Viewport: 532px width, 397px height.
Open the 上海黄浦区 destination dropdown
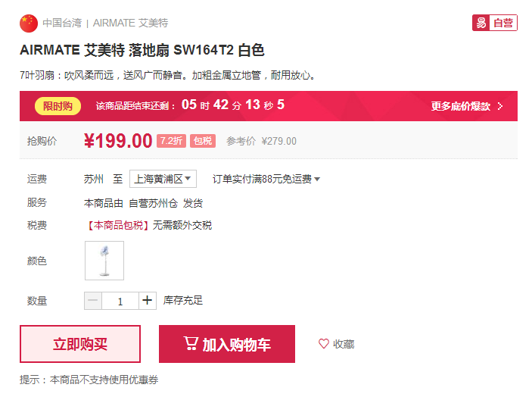coord(163,179)
